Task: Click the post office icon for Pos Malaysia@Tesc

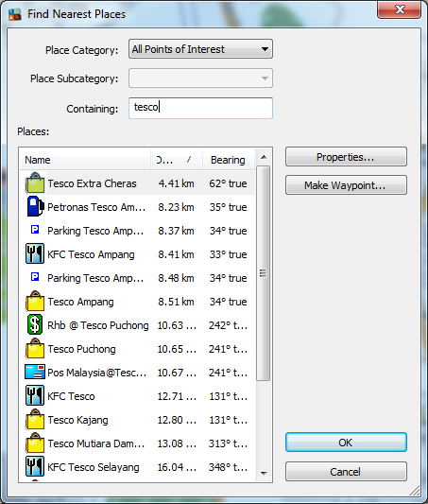Action: pos(35,372)
